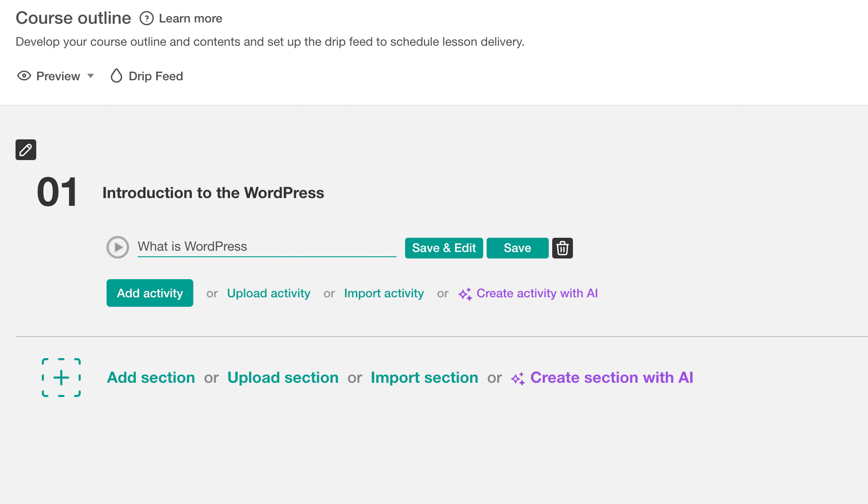This screenshot has width=868, height=504.
Task: Click the dashed plus add-section icon
Action: point(61,378)
